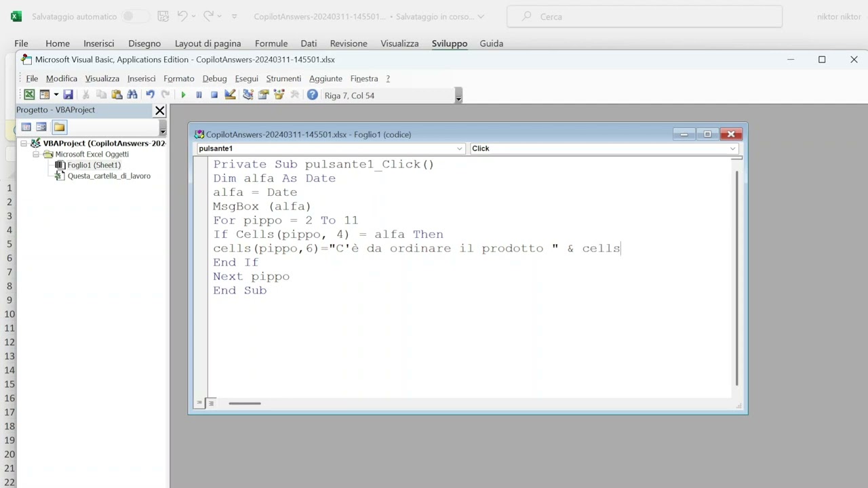This screenshot has height=488, width=868.
Task: Click Procedure View button in code window
Action: click(x=199, y=403)
